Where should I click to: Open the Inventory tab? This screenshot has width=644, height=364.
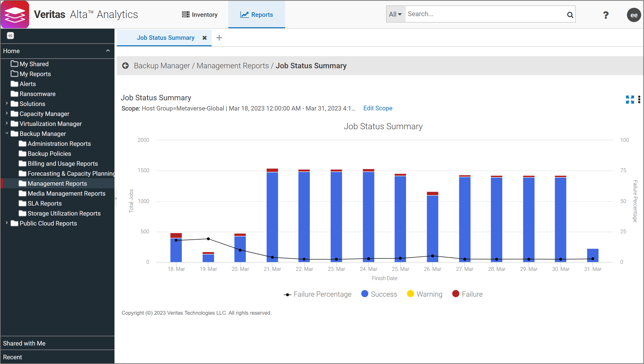[x=200, y=15]
